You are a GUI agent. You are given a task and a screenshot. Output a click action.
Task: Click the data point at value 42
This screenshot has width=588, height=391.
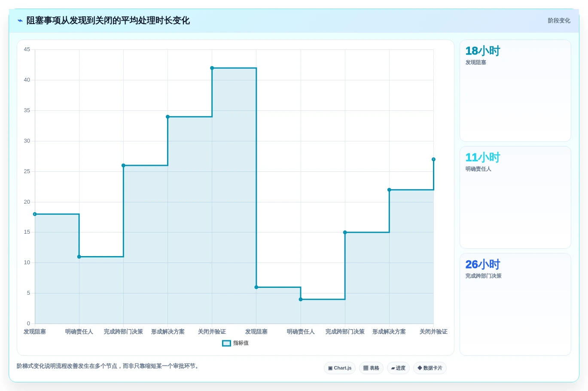tap(212, 68)
